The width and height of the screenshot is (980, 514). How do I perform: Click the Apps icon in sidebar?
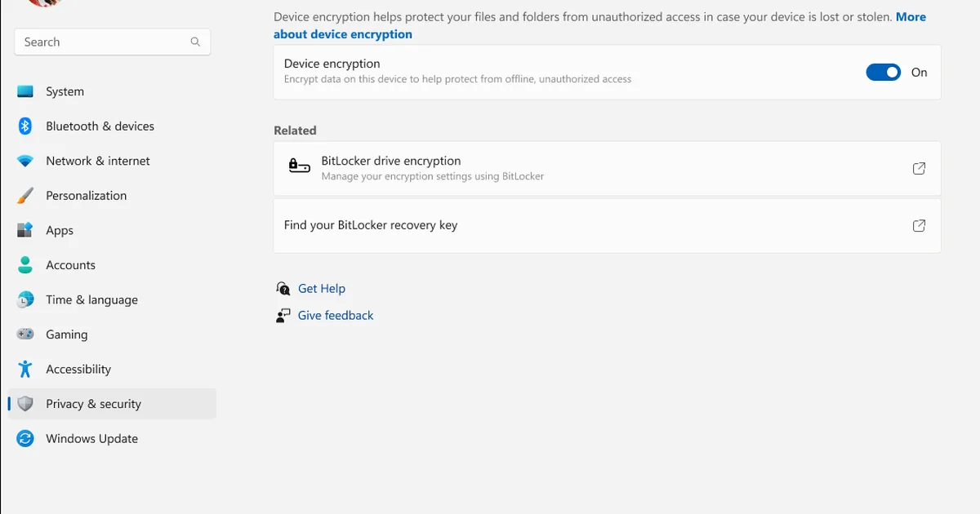pyautogui.click(x=25, y=230)
